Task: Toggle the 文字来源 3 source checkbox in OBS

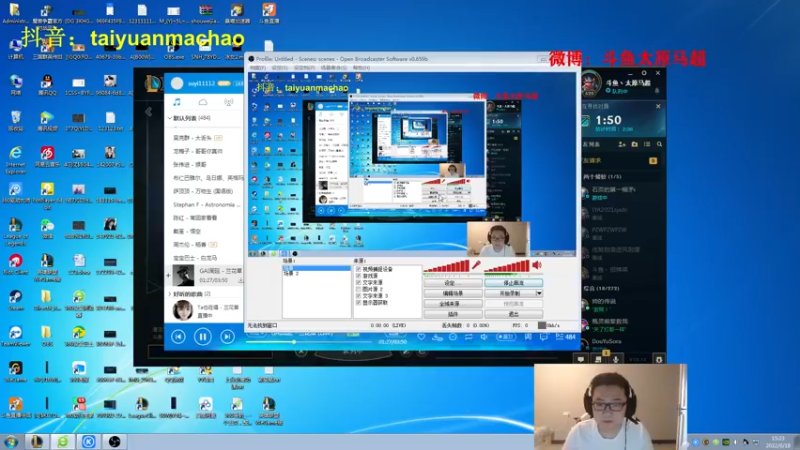Action: tap(358, 295)
